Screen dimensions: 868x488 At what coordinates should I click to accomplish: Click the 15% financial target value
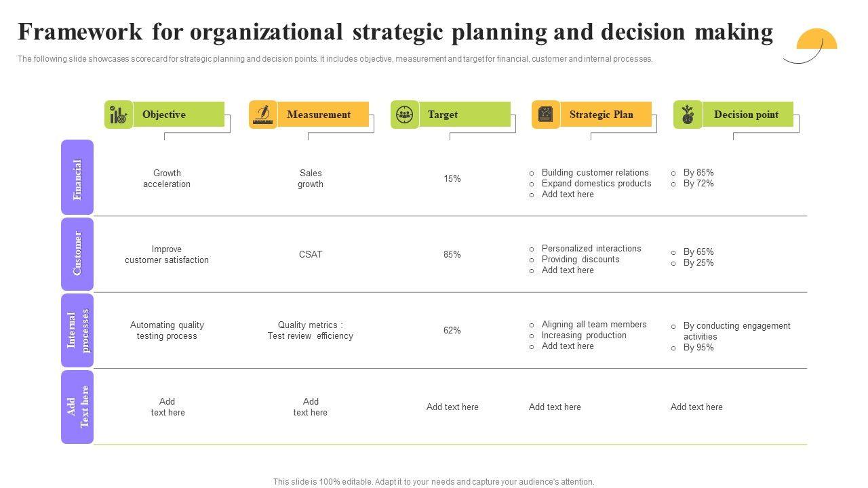(452, 179)
